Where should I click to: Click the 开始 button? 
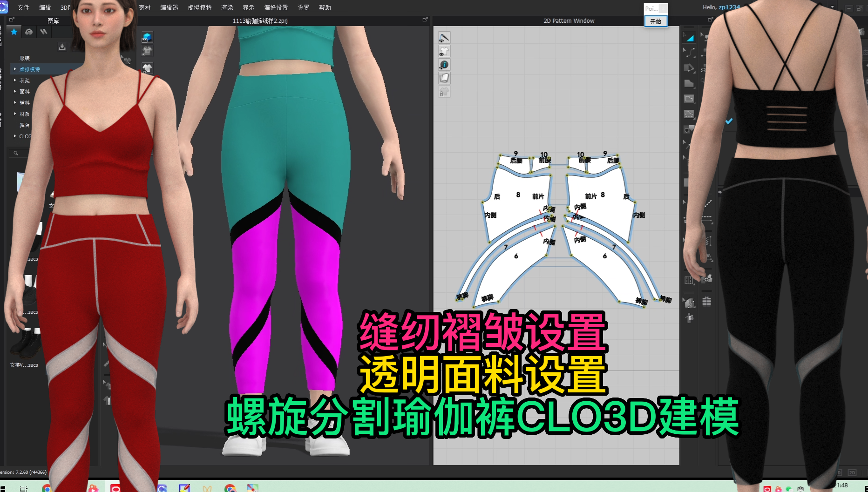pyautogui.click(x=656, y=21)
